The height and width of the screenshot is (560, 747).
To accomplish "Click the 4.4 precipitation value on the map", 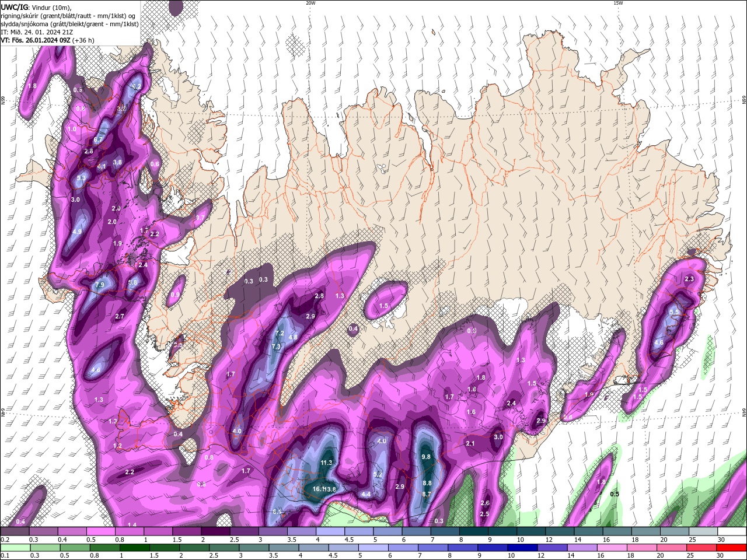I will (x=366, y=494).
